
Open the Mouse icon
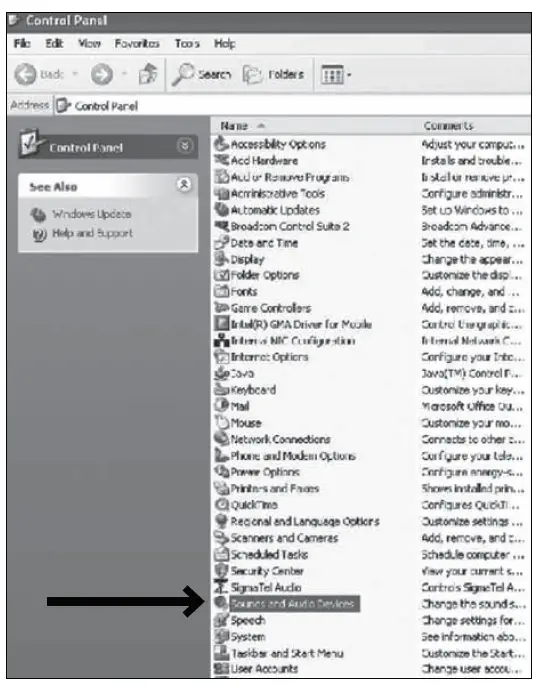pos(221,422)
